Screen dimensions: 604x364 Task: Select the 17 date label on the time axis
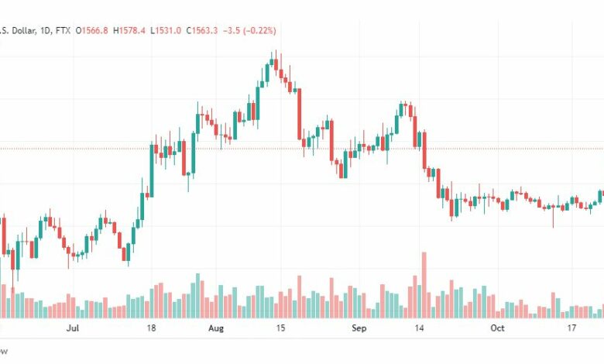click(x=571, y=328)
